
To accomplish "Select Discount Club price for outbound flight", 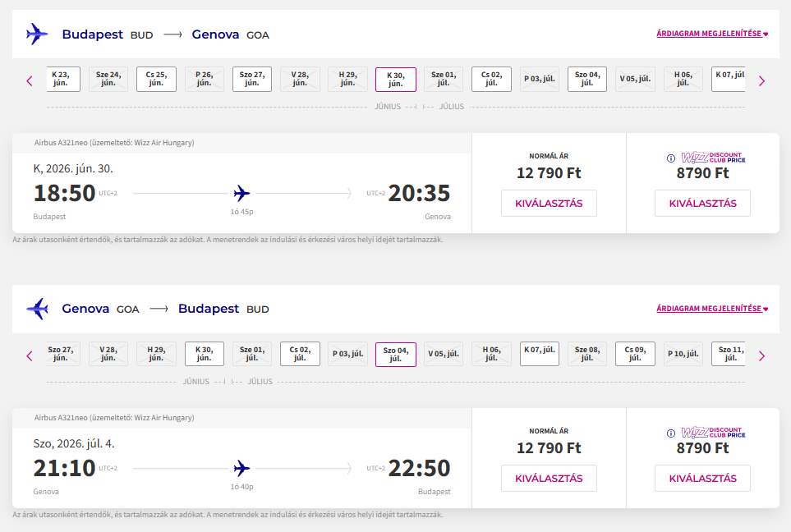I will click(x=702, y=204).
